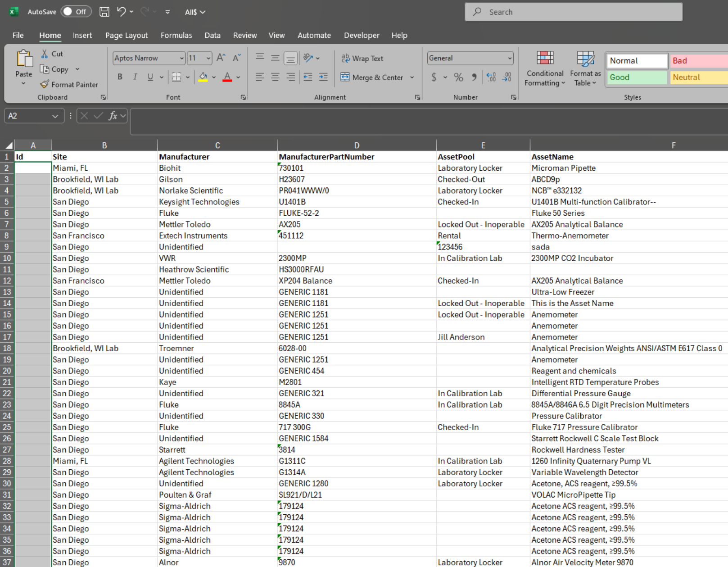Align text left in cell
728x567 pixels.
[x=260, y=77]
